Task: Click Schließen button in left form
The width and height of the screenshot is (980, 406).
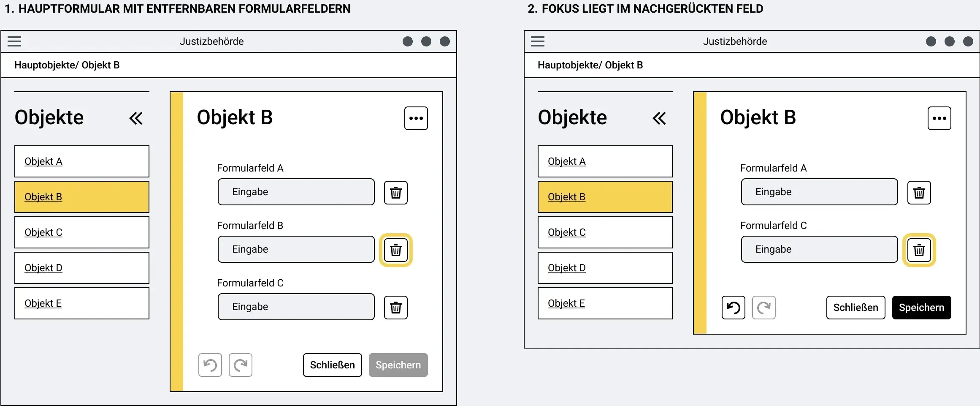Action: (333, 365)
